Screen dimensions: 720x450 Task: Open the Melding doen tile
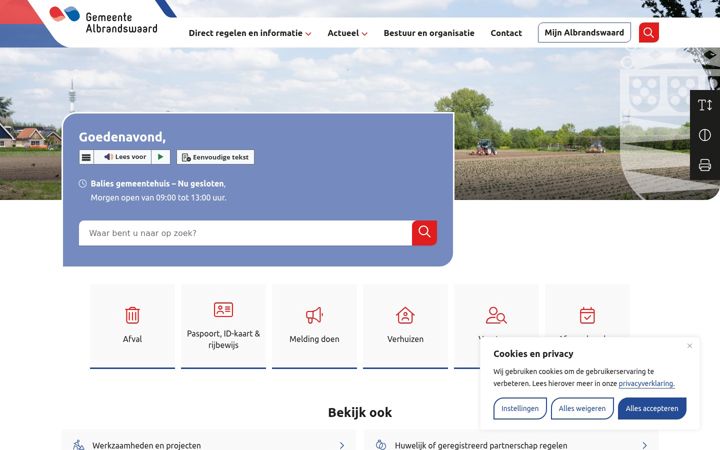click(314, 326)
